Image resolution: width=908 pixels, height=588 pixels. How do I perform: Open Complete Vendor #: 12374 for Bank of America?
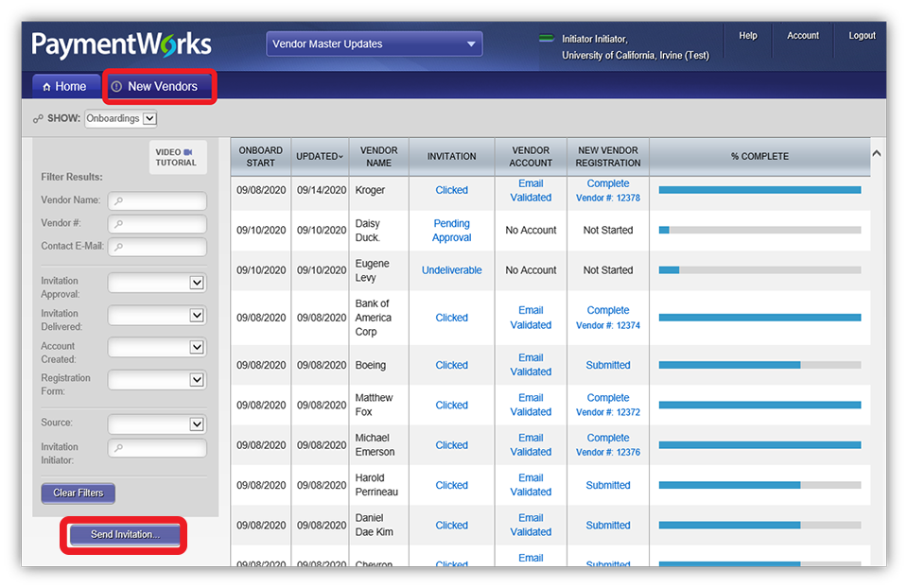pyautogui.click(x=608, y=318)
